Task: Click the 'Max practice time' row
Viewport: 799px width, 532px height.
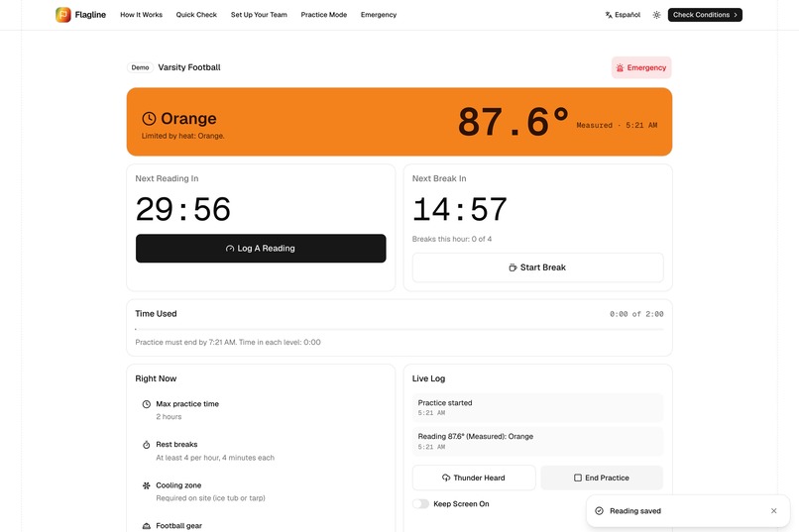Action: (x=261, y=410)
